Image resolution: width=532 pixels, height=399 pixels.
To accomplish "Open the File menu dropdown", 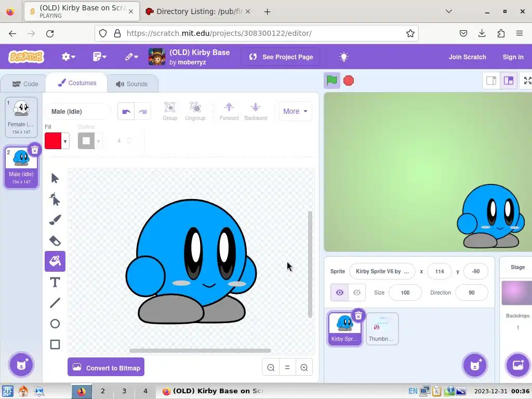I will pyautogui.click(x=99, y=57).
